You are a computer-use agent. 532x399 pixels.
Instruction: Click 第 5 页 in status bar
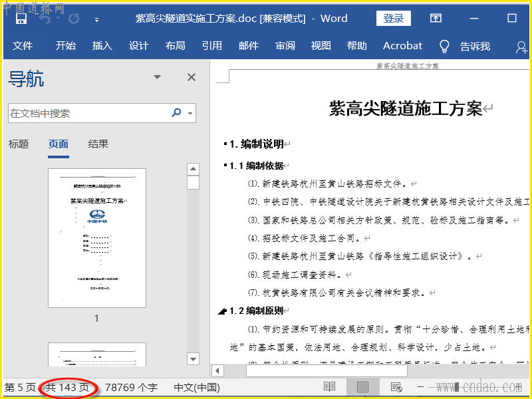tap(20, 387)
